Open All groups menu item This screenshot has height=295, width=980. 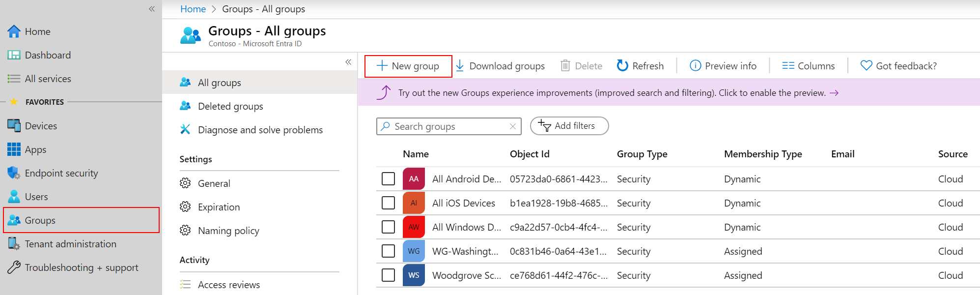click(259, 83)
